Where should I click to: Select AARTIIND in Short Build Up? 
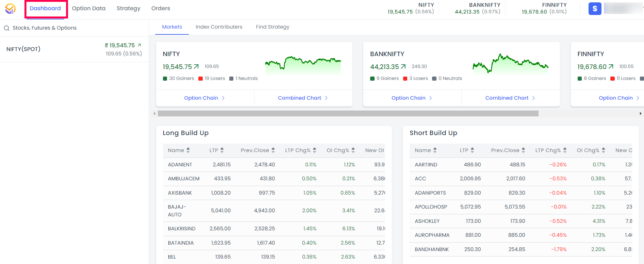[521, 165]
